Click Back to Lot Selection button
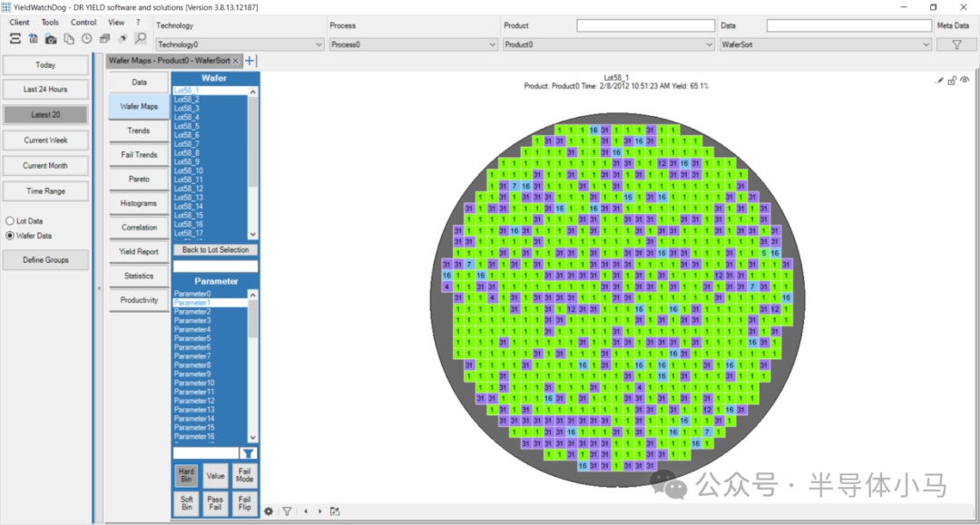This screenshot has height=525, width=980. (x=216, y=249)
